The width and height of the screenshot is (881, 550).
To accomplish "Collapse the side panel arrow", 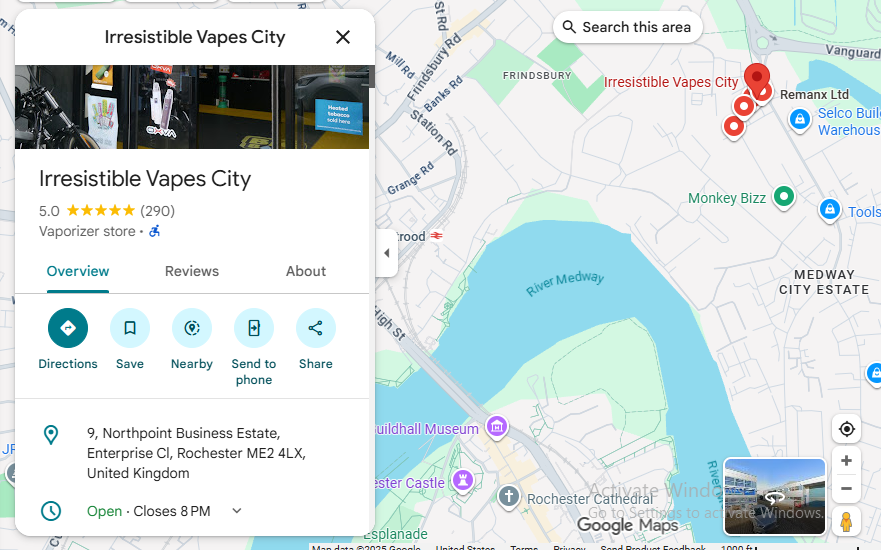I will [386, 253].
